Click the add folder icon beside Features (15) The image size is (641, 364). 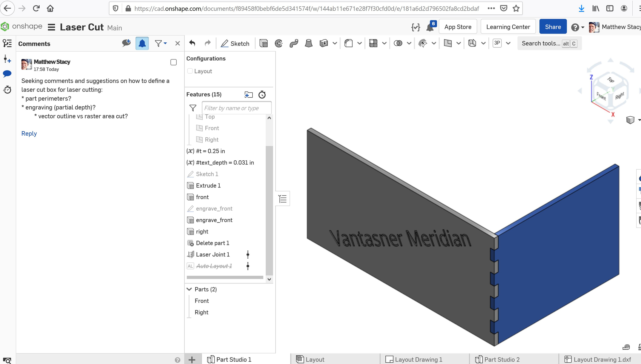coord(248,95)
